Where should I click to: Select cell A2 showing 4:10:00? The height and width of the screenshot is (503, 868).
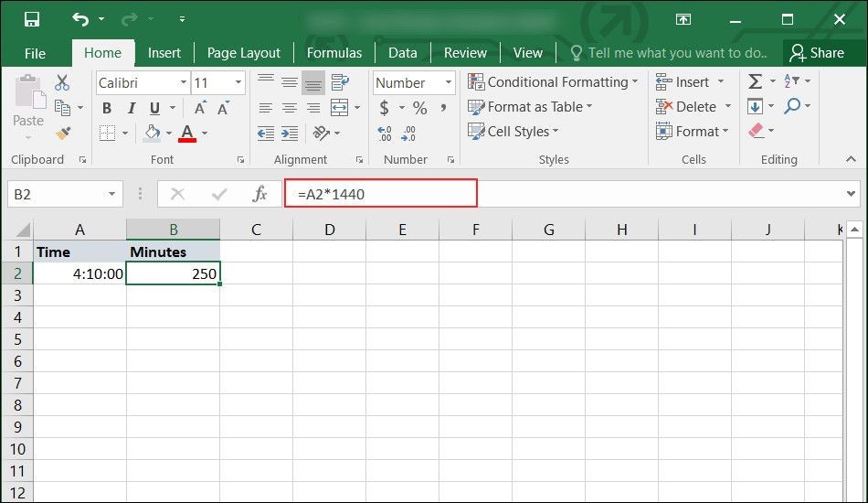(79, 273)
